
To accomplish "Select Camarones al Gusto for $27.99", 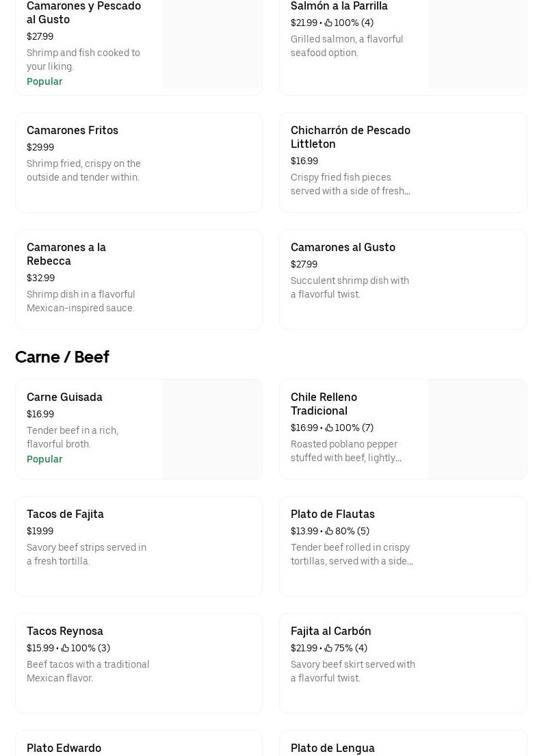I will (x=403, y=280).
